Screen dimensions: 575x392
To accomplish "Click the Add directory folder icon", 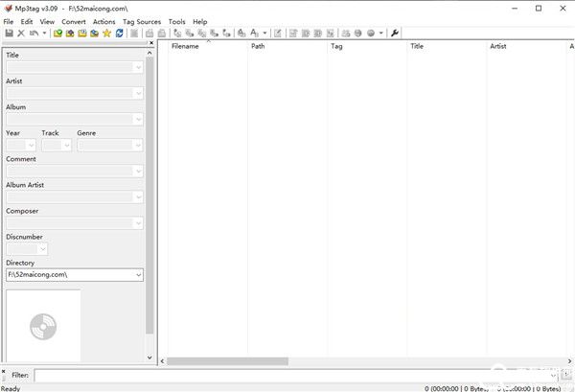I will coord(70,34).
